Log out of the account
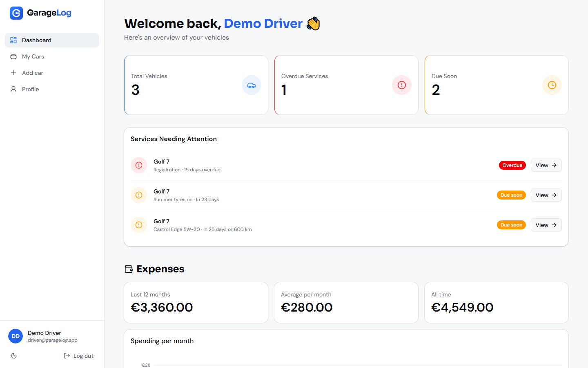This screenshot has height=368, width=588. click(x=79, y=356)
